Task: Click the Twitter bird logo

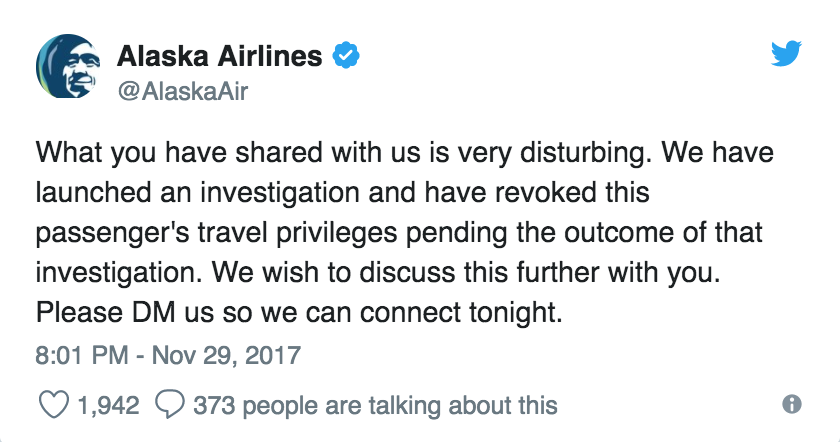Action: tap(786, 54)
